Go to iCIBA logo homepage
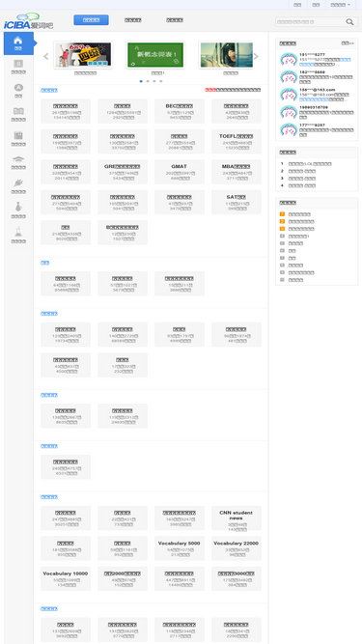This screenshot has width=362, height=644. click(28, 21)
